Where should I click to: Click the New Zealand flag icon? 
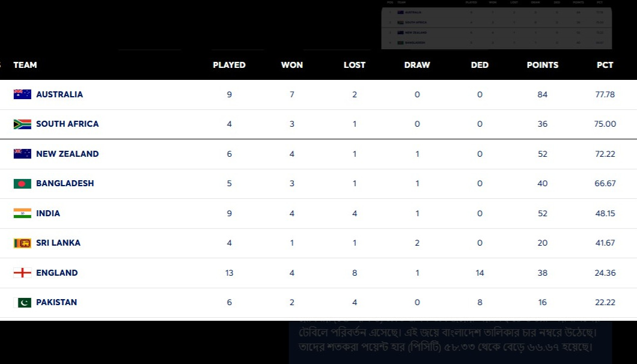coord(22,154)
